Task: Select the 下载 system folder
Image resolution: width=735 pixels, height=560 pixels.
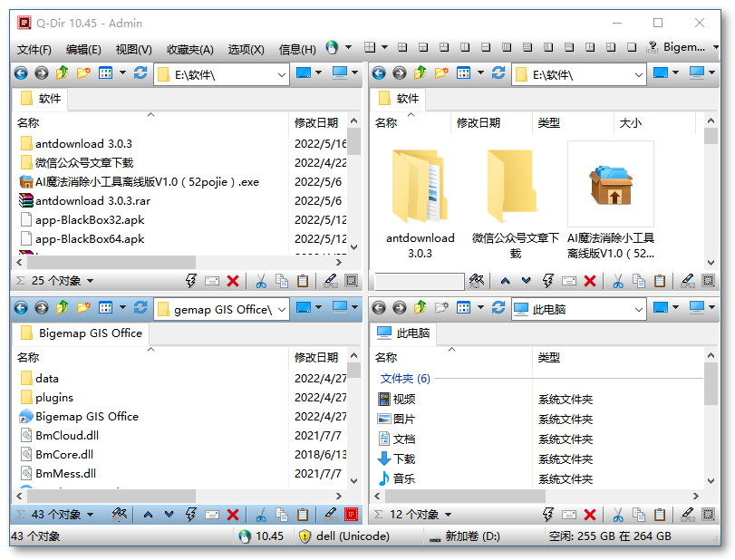Action: (x=397, y=459)
